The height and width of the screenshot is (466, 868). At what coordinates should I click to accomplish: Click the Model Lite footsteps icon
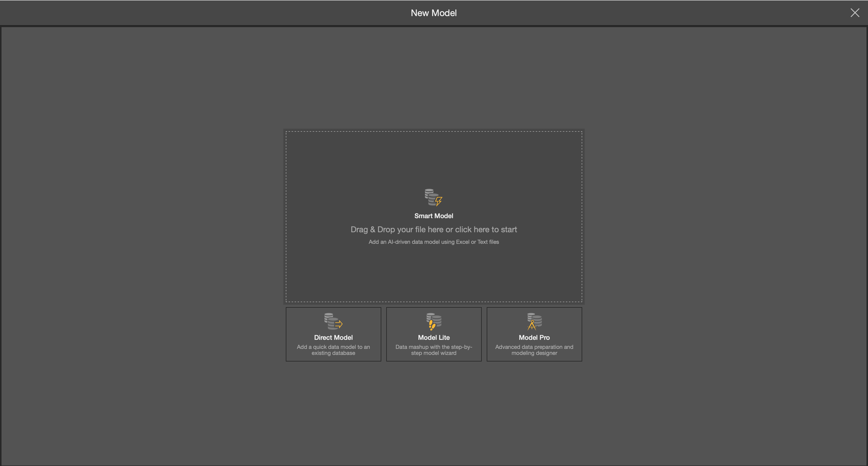coord(434,321)
